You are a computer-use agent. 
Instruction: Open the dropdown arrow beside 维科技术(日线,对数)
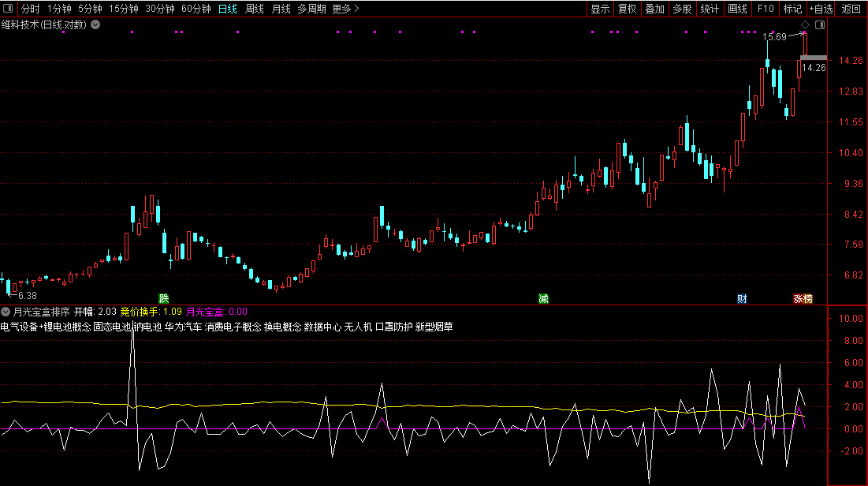[x=95, y=24]
